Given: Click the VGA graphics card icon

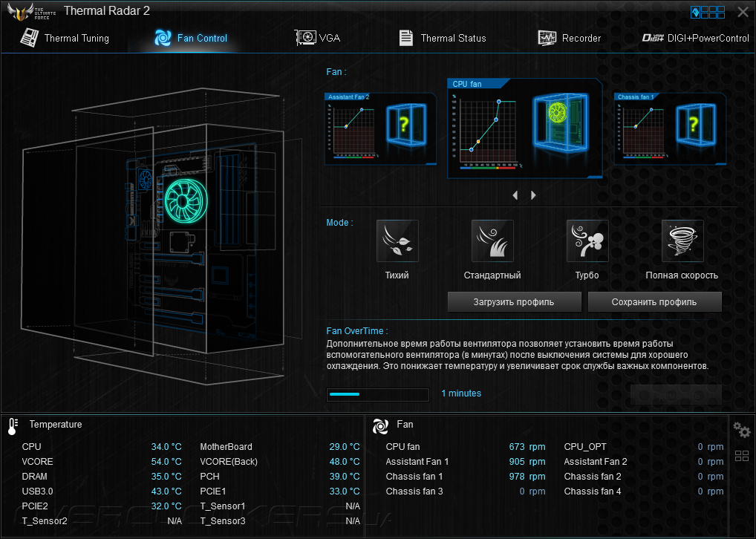Looking at the screenshot, I should coord(305,38).
